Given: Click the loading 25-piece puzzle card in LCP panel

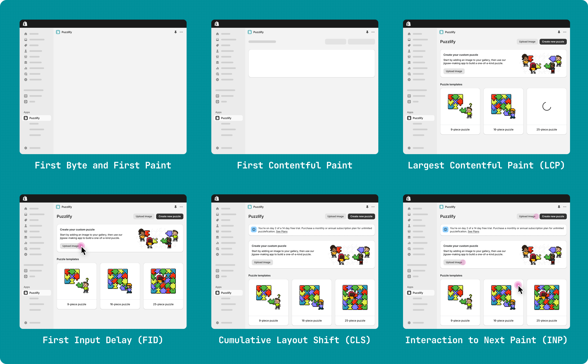Looking at the screenshot, I should 546,111.
